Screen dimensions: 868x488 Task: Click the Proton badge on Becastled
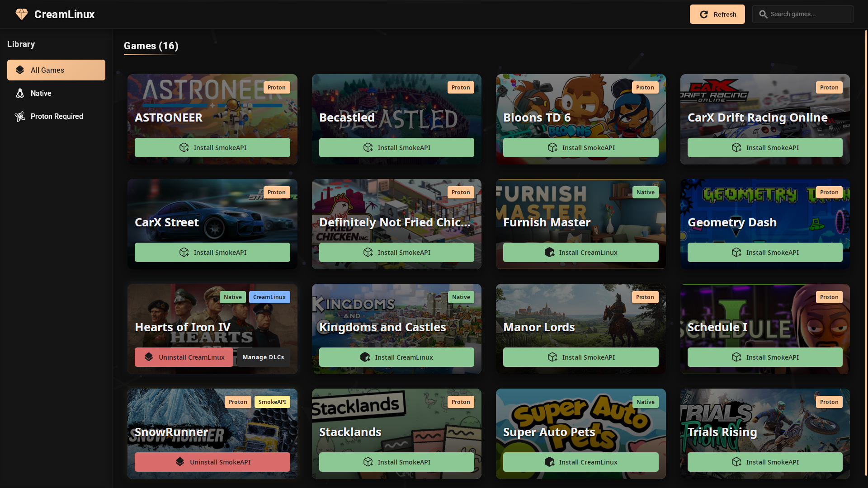(461, 87)
